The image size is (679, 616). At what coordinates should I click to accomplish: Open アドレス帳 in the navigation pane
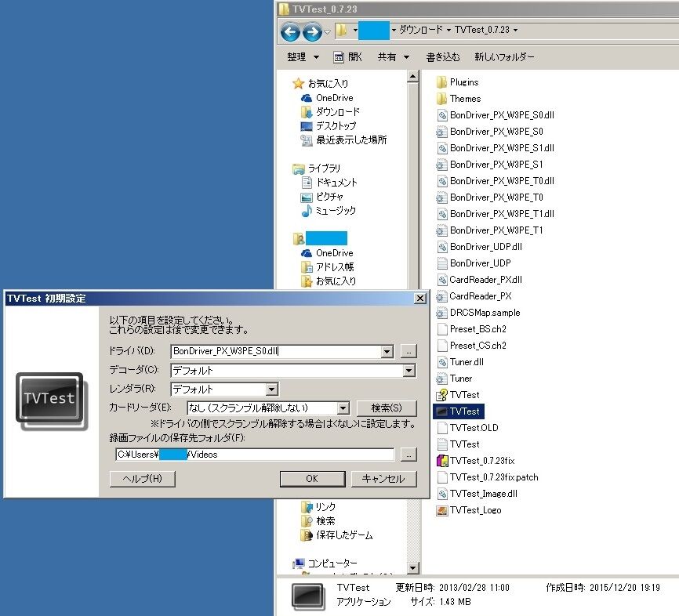[x=328, y=266]
